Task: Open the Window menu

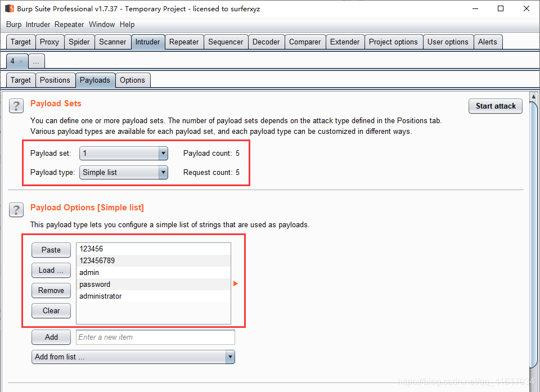Action: (x=102, y=24)
